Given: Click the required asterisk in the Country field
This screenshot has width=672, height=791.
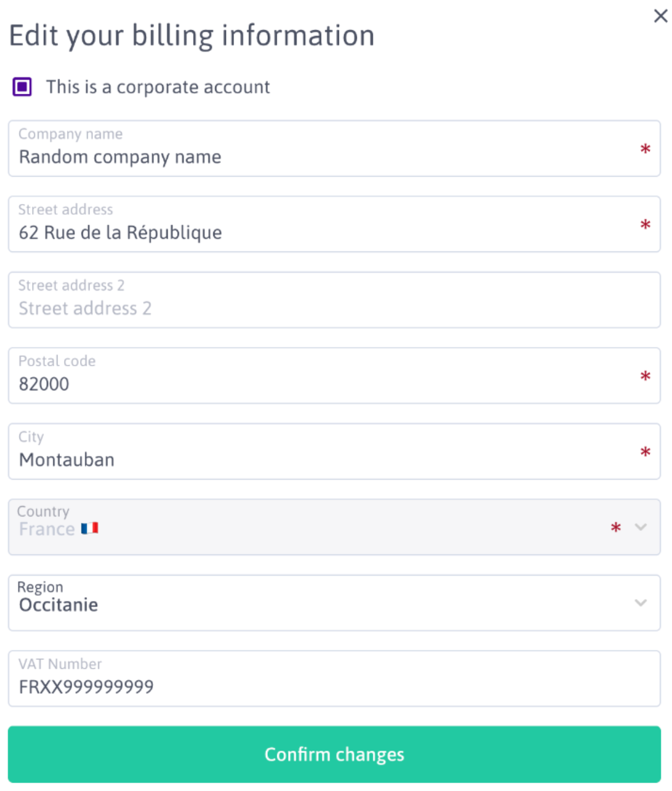Looking at the screenshot, I should 616,528.
